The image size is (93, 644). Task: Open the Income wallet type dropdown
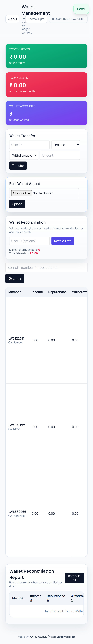(x=66, y=145)
